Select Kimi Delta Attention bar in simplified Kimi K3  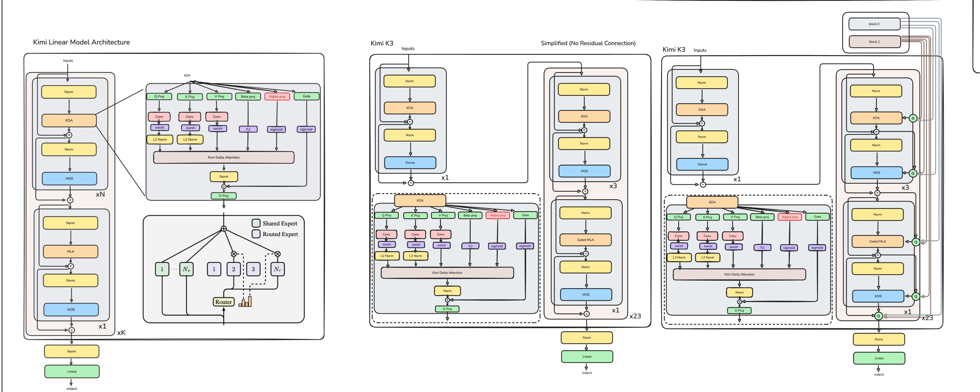447,273
